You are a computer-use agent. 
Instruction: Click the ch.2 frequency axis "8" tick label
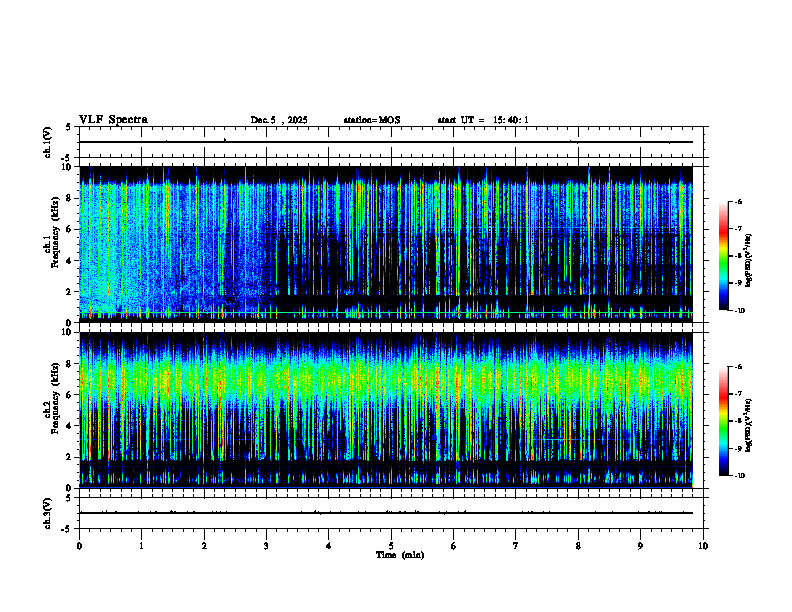(x=69, y=364)
